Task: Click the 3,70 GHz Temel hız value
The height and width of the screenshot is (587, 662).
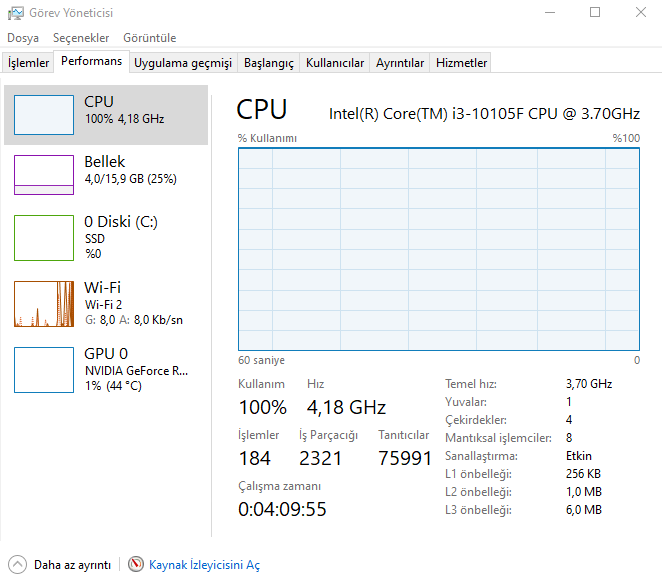Action: 589,384
